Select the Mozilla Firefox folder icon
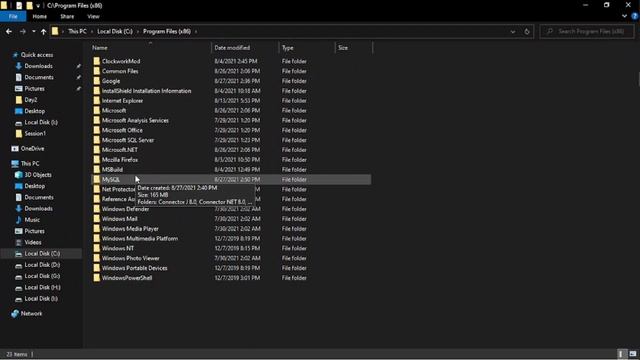 click(96, 160)
